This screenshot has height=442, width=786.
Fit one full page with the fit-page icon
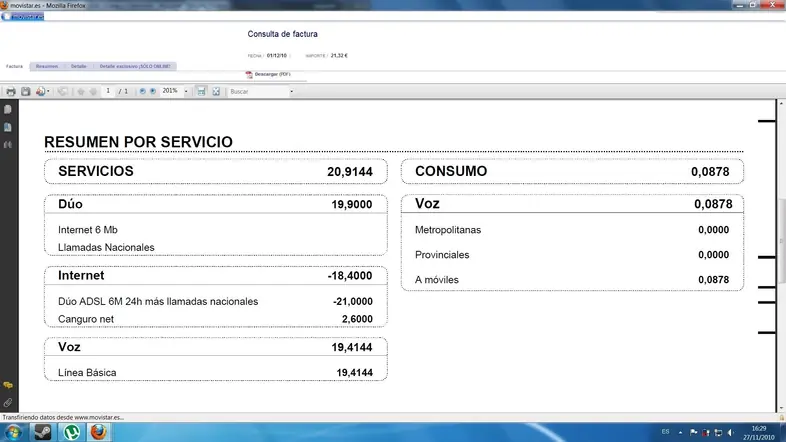[x=216, y=91]
